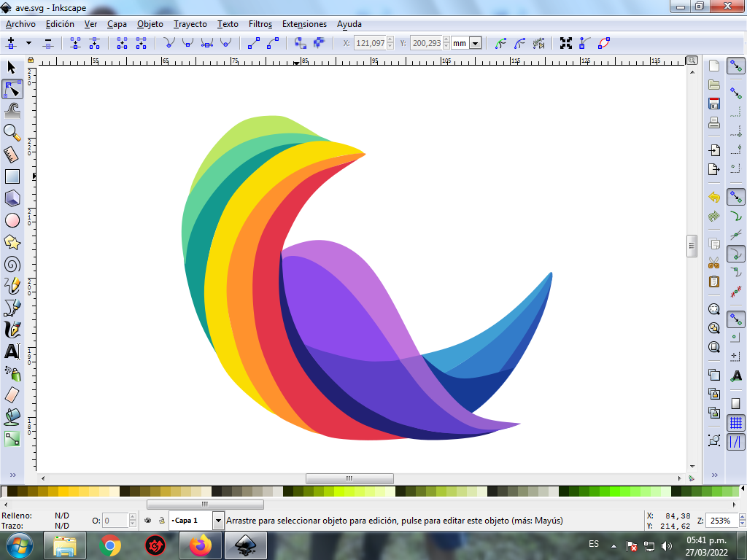Click the Zoom percentage input field
Screen dimensions: 747x560
719,521
